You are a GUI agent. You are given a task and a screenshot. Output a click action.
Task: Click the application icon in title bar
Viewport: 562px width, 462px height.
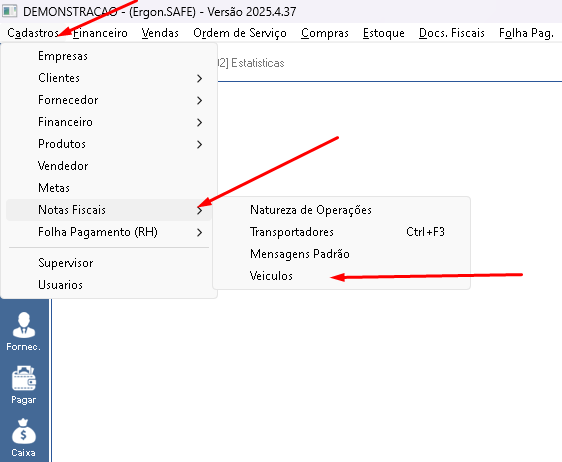click(x=9, y=11)
